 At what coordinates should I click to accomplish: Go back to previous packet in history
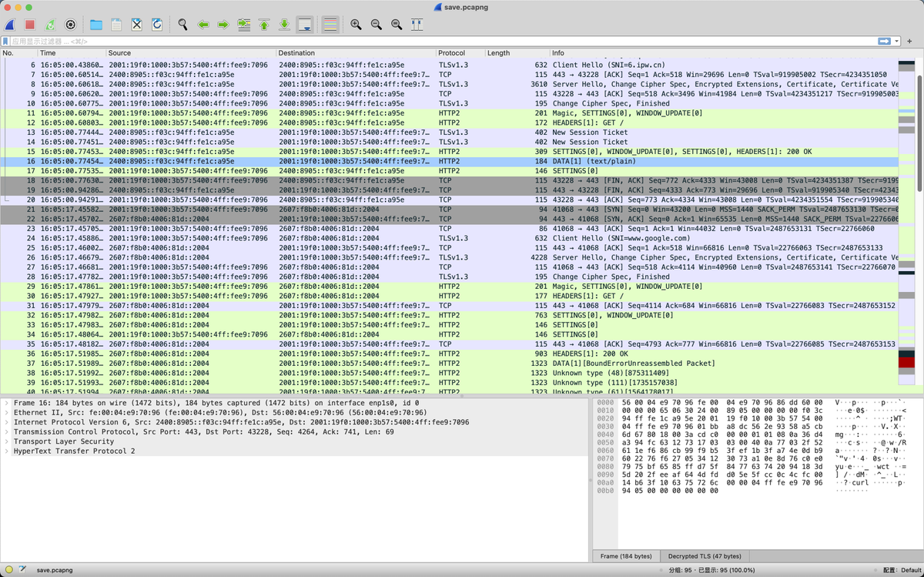point(203,25)
